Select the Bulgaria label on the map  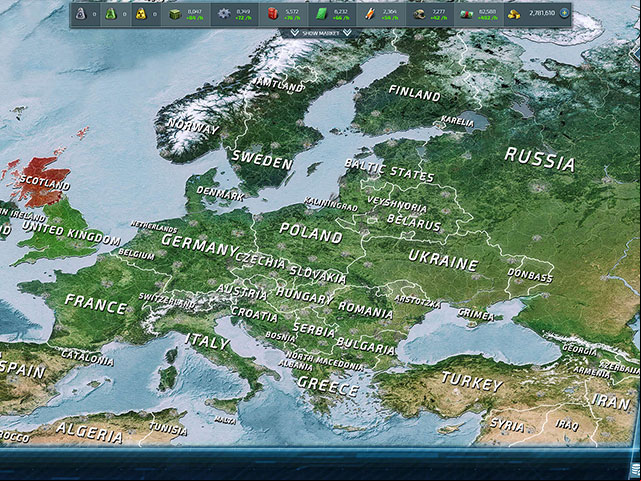[365, 346]
